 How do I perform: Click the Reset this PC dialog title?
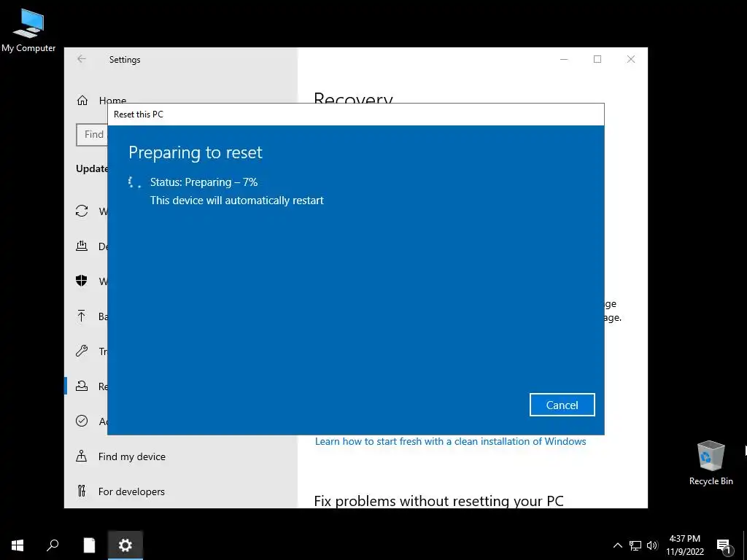(138, 114)
